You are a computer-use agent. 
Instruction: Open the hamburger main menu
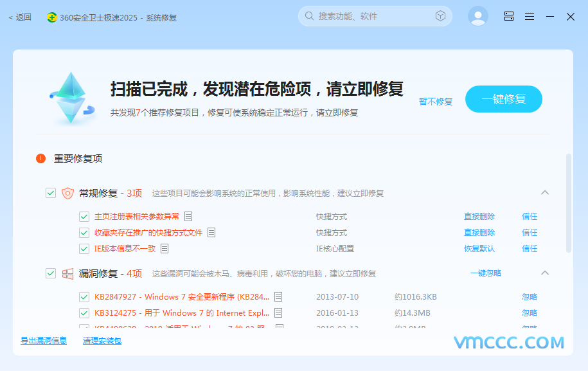[529, 17]
